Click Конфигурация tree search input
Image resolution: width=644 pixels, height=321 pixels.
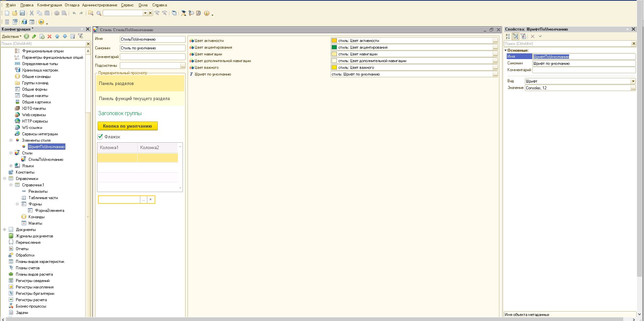pos(43,44)
